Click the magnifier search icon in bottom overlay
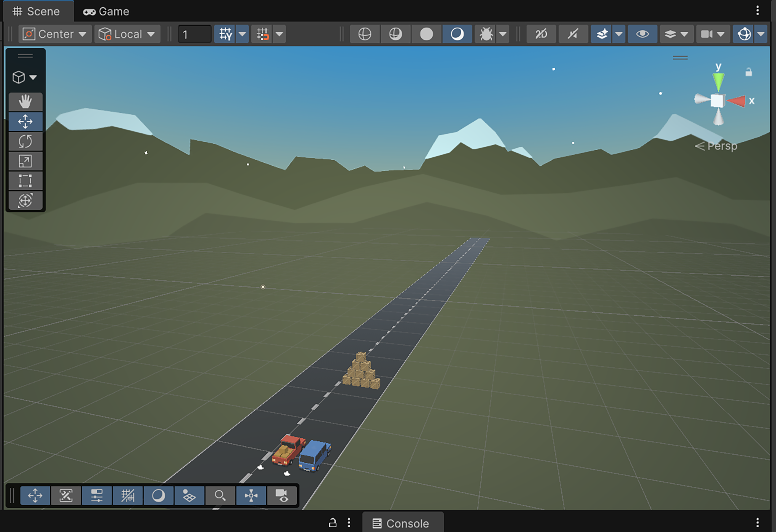This screenshot has height=532, width=776. (x=220, y=495)
